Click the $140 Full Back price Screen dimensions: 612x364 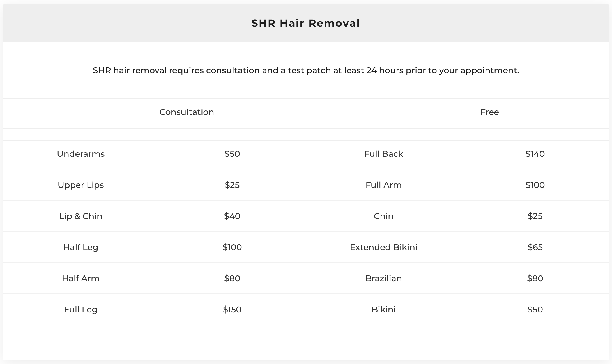535,154
